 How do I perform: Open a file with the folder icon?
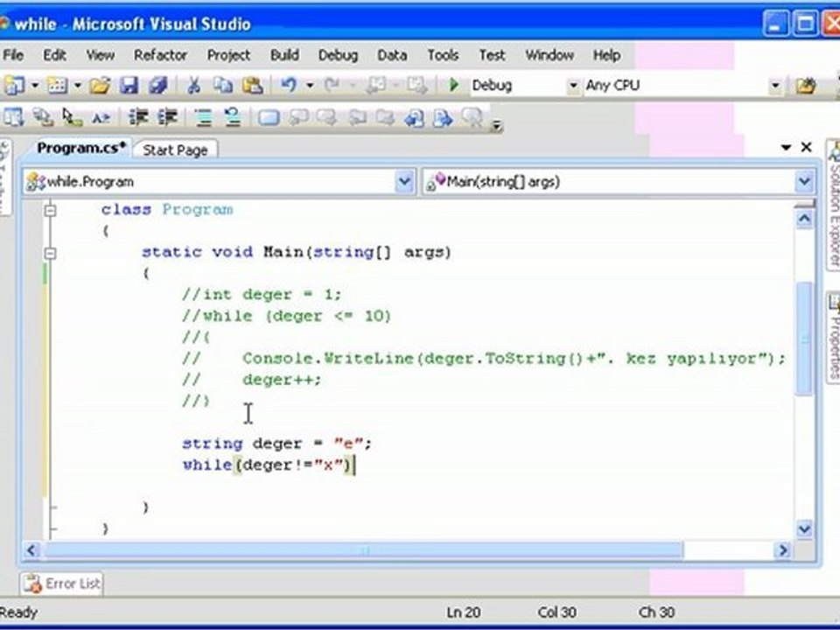pyautogui.click(x=100, y=85)
